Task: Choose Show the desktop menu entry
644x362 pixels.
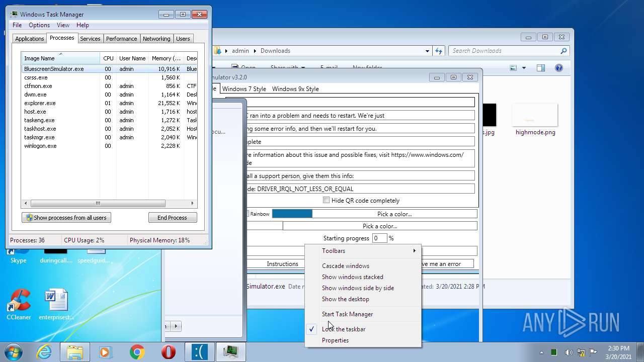Action: coord(363,299)
